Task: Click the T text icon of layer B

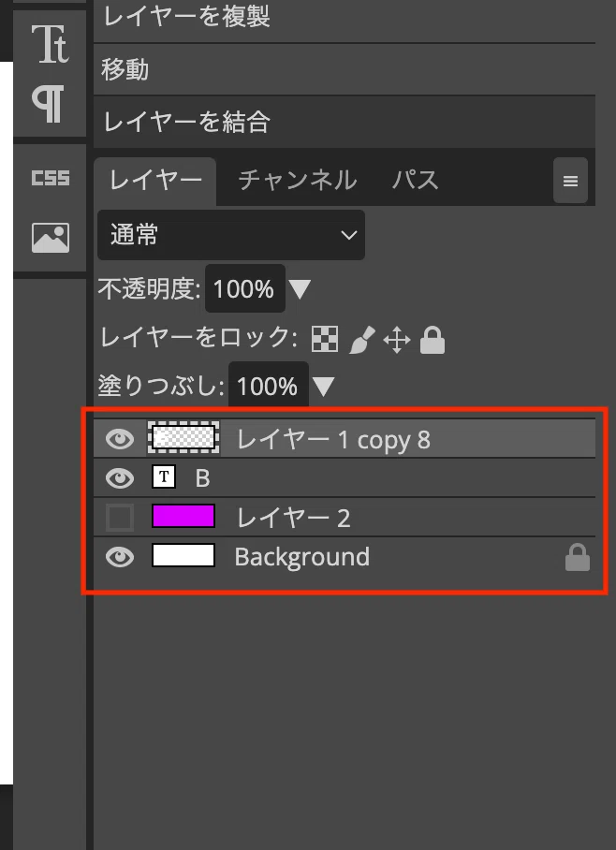Action: [164, 477]
